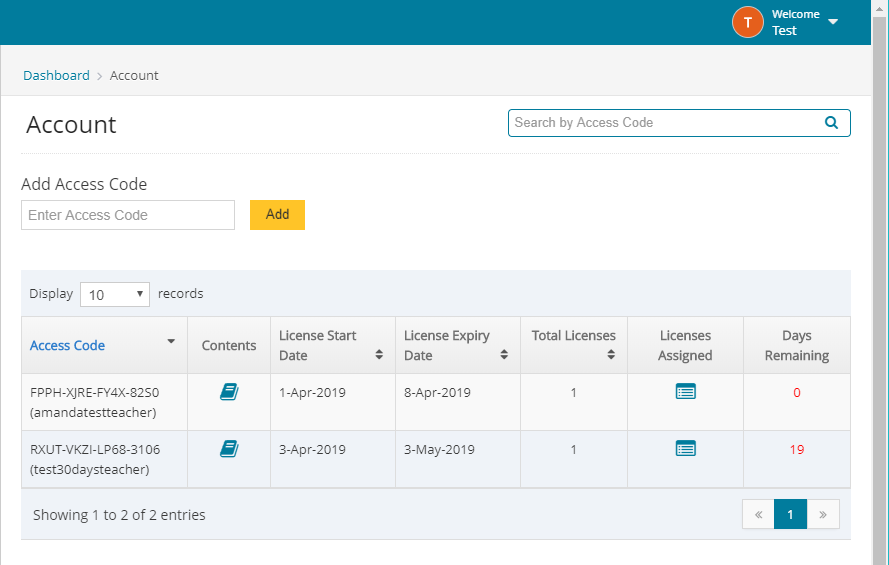Select page 1 in pagination
The image size is (889, 565).
click(x=790, y=514)
